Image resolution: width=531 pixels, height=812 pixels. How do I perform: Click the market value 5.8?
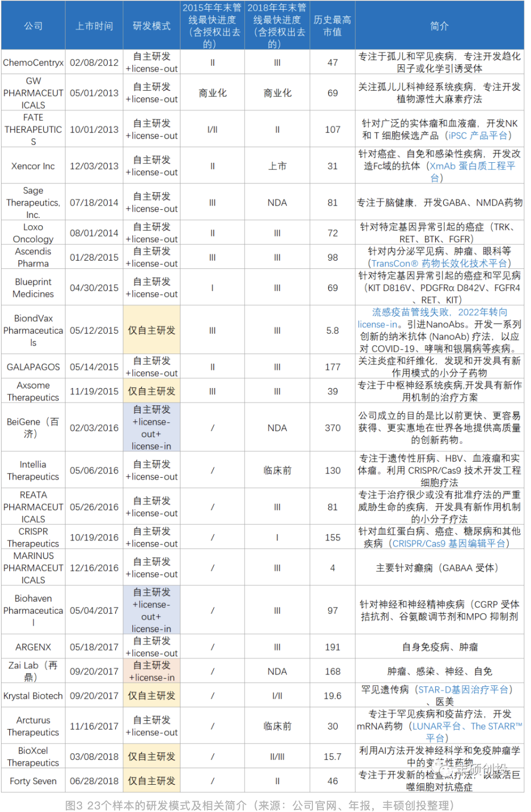(333, 330)
